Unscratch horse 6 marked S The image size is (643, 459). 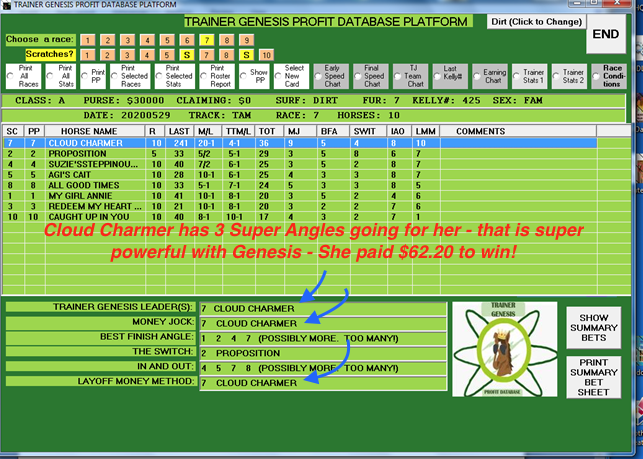(x=187, y=55)
